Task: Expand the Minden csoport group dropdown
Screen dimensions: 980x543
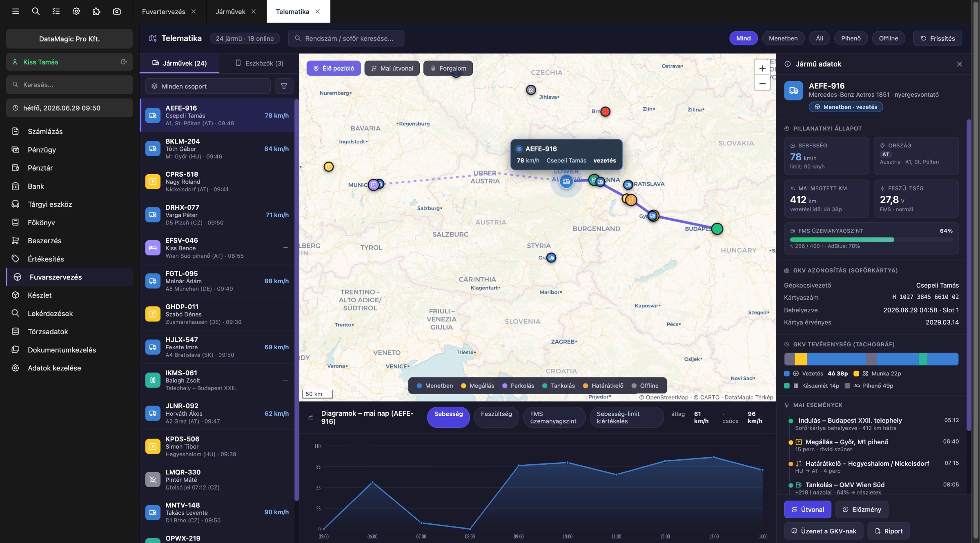Action: (x=208, y=86)
